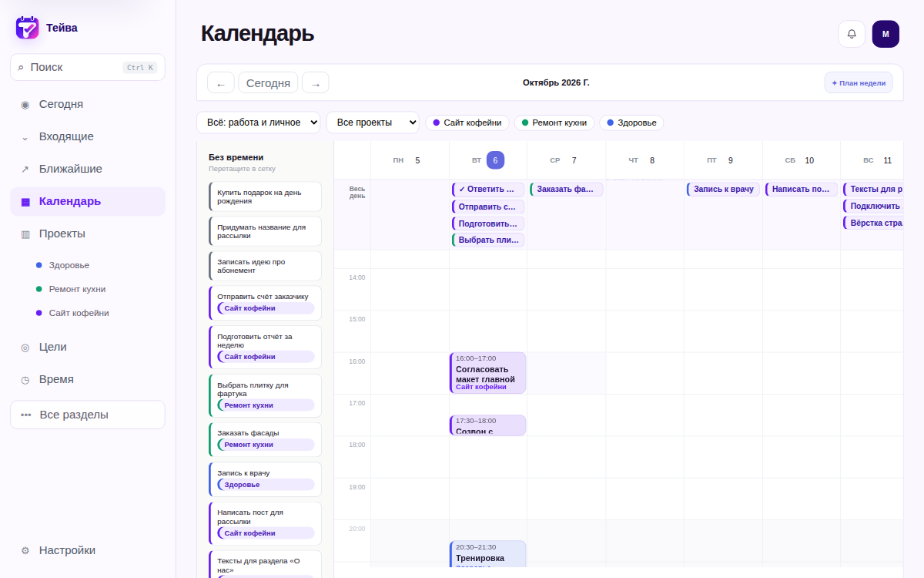Open Tuesday's Выбрать пли… all-day task
The width and height of the screenshot is (924, 578).
click(x=488, y=240)
